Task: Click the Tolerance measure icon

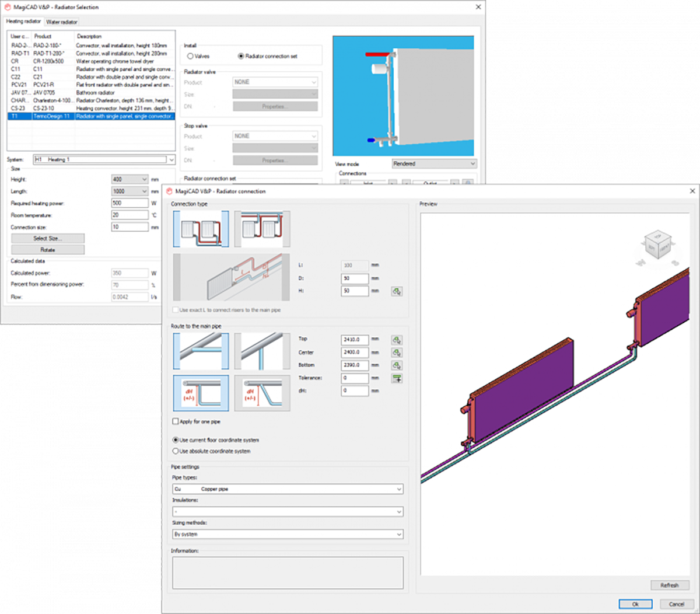Action: click(397, 378)
